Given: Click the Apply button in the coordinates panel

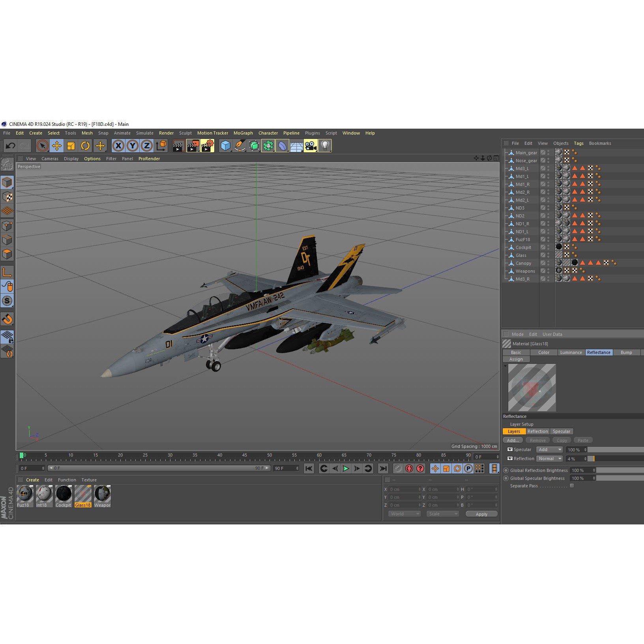Looking at the screenshot, I should pos(481,514).
